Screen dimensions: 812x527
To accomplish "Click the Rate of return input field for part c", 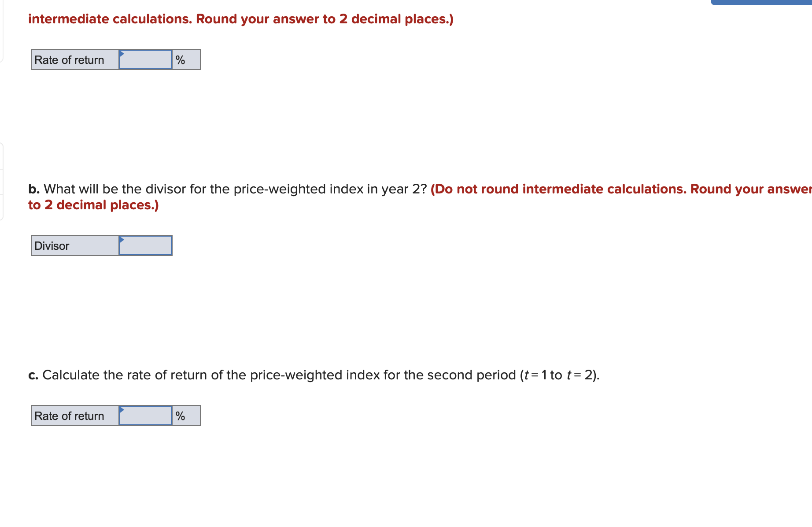I will (145, 415).
